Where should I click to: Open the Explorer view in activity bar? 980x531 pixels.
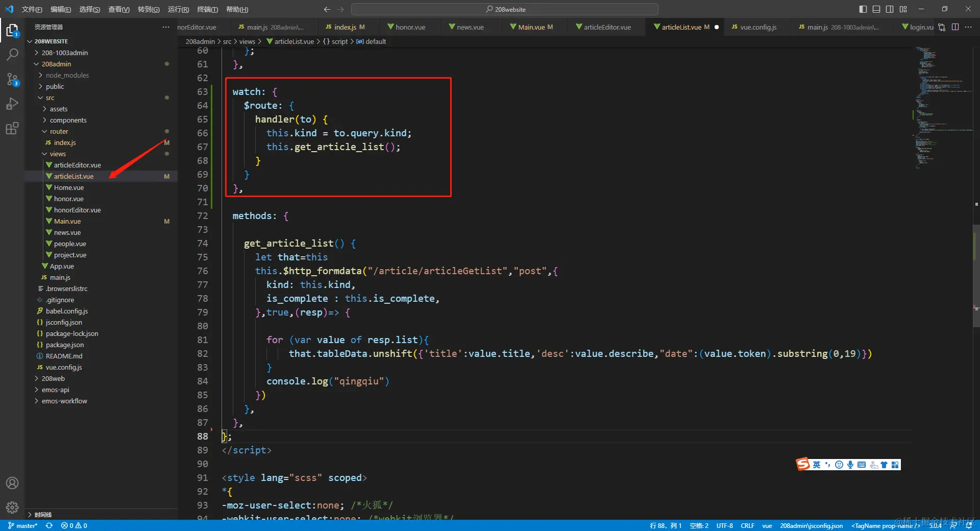[x=12, y=31]
